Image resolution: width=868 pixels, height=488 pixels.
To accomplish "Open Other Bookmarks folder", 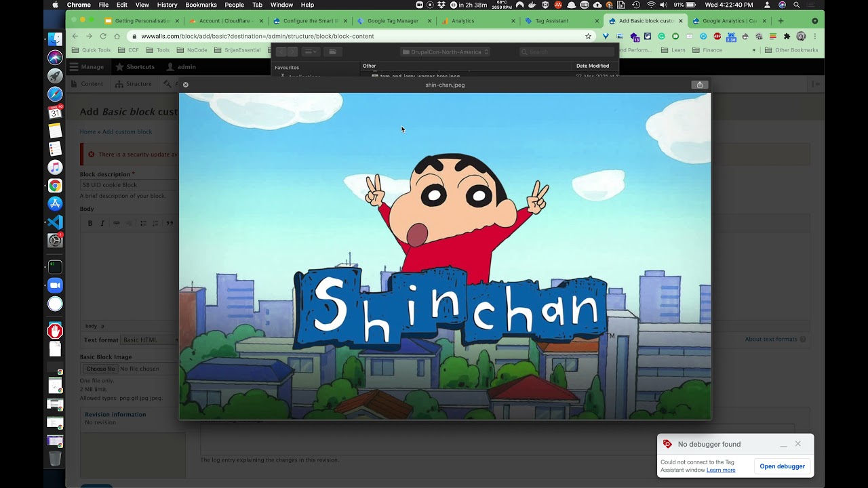I will click(x=791, y=50).
